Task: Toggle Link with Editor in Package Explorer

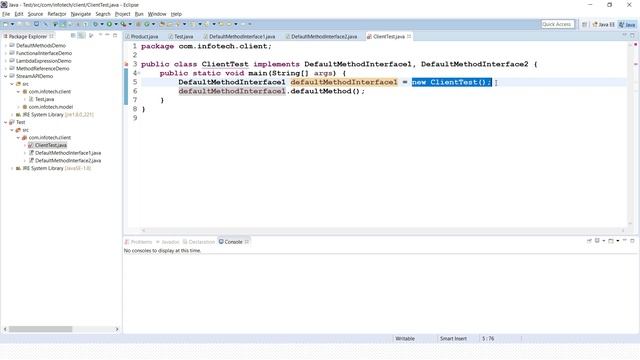Action: (81, 36)
